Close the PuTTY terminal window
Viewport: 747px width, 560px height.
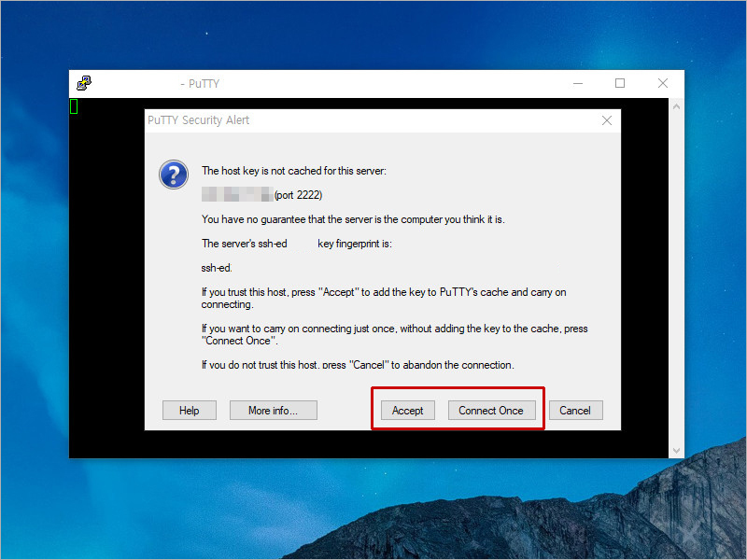pos(663,83)
